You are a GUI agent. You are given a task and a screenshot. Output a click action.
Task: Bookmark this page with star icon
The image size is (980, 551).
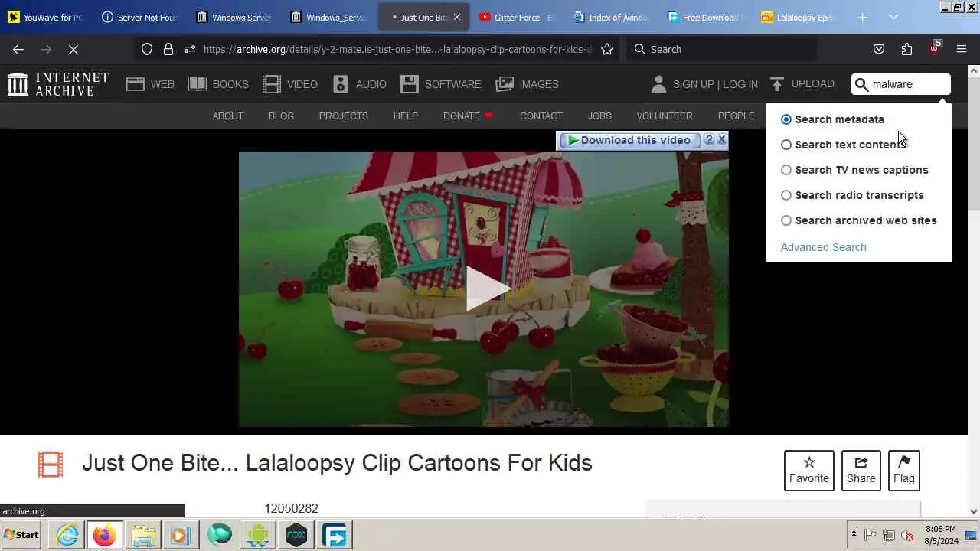coord(607,49)
